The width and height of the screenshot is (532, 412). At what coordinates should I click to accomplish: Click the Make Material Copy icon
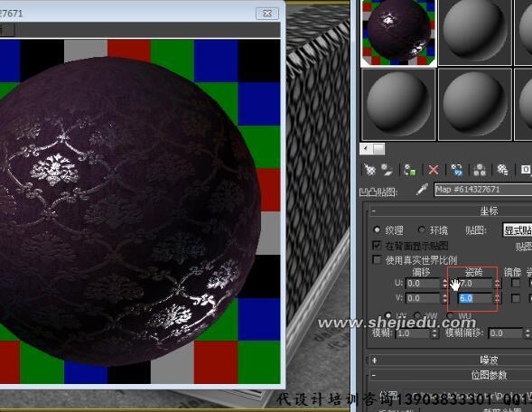tap(457, 169)
